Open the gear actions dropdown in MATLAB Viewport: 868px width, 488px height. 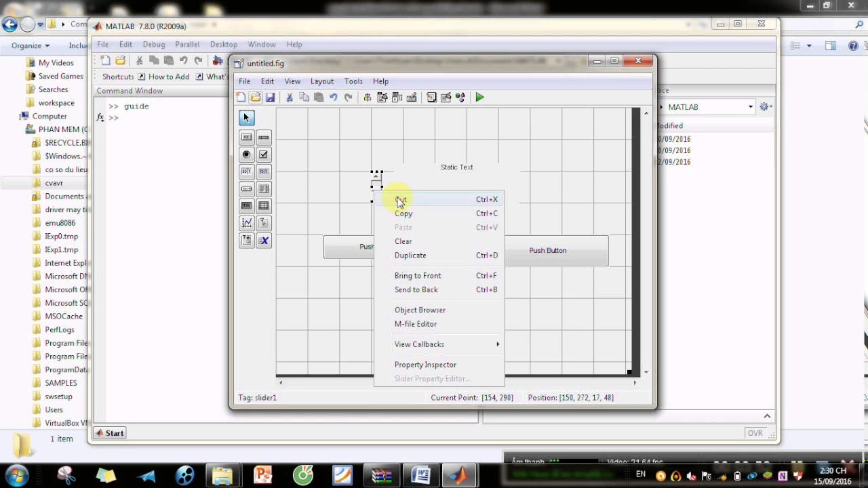[x=766, y=107]
